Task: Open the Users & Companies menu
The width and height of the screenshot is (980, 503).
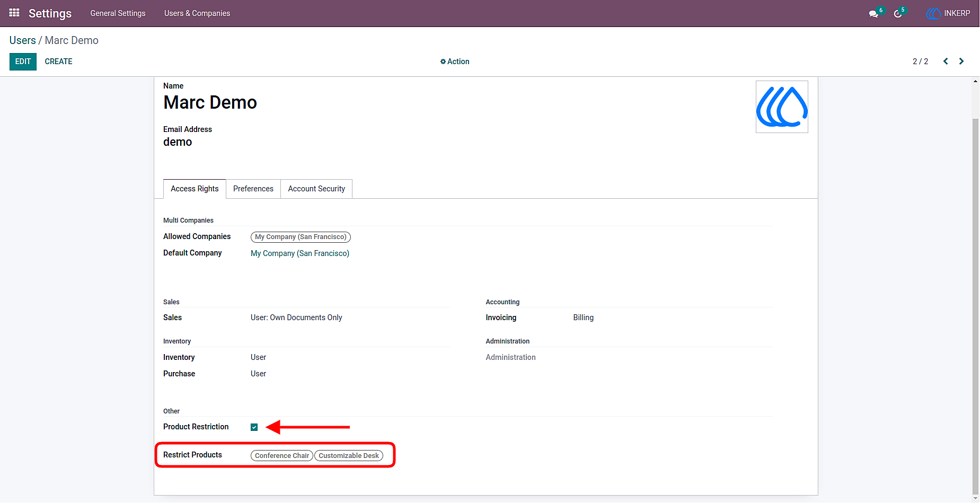Action: click(197, 13)
